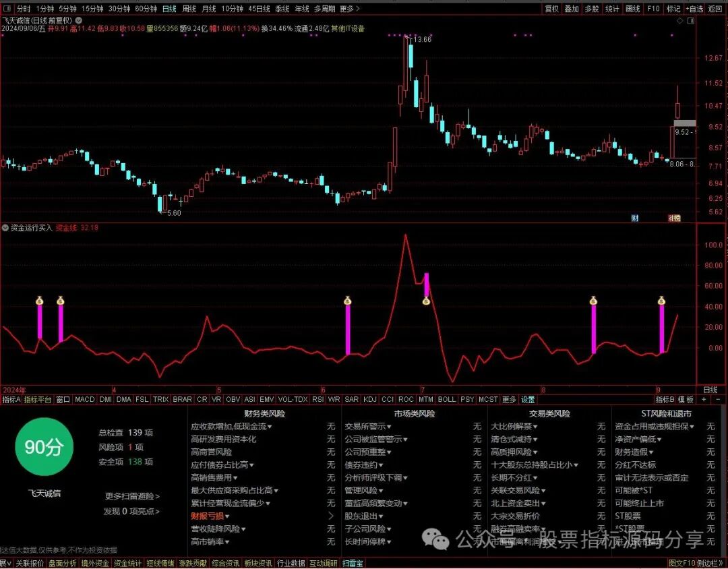Viewport: 728px width, 569px height.
Task: Click the money bag signal above the first magenta bar
Action: 40,301
